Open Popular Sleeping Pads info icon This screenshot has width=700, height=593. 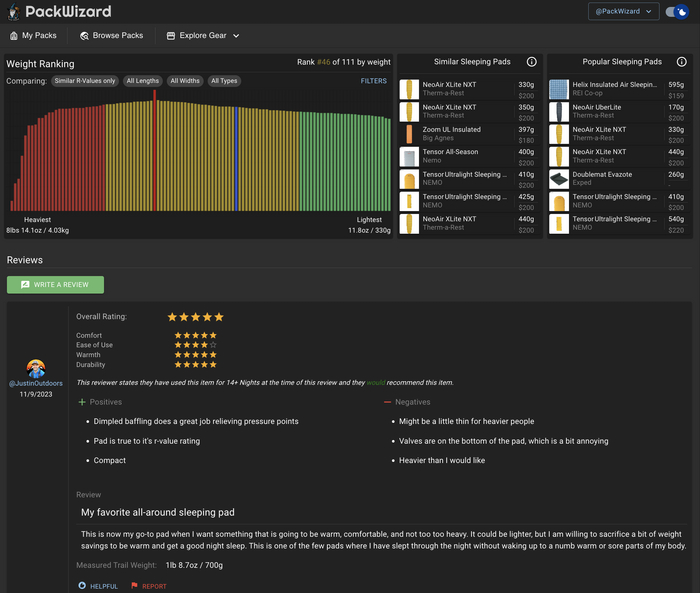[681, 62]
